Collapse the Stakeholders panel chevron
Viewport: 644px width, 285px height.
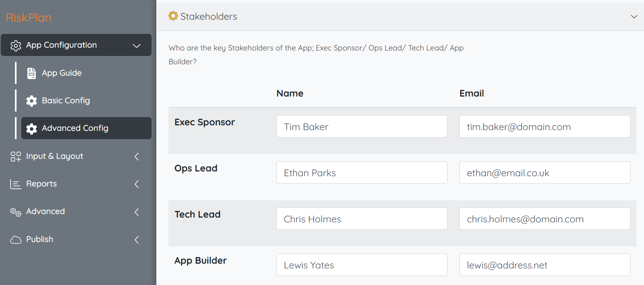[634, 17]
